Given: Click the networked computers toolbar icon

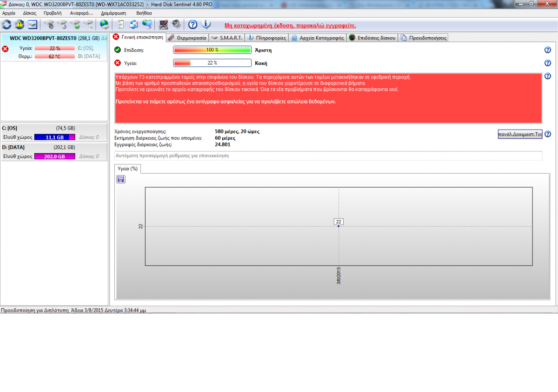Looking at the screenshot, I should [147, 24].
